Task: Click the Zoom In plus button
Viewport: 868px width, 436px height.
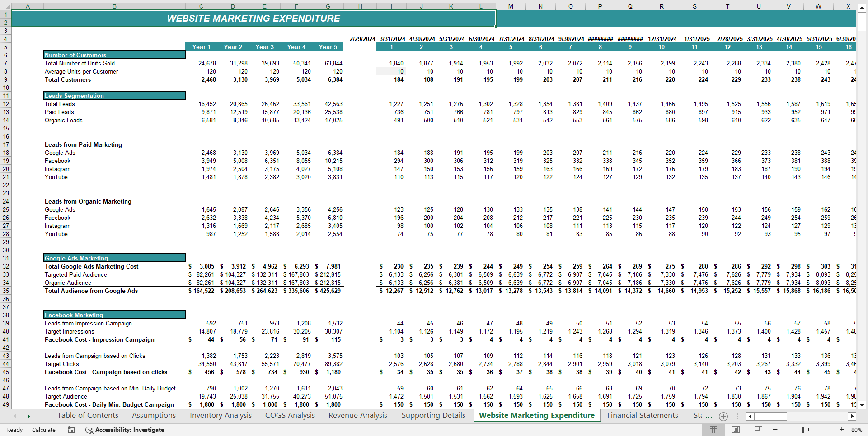Action: (842, 430)
